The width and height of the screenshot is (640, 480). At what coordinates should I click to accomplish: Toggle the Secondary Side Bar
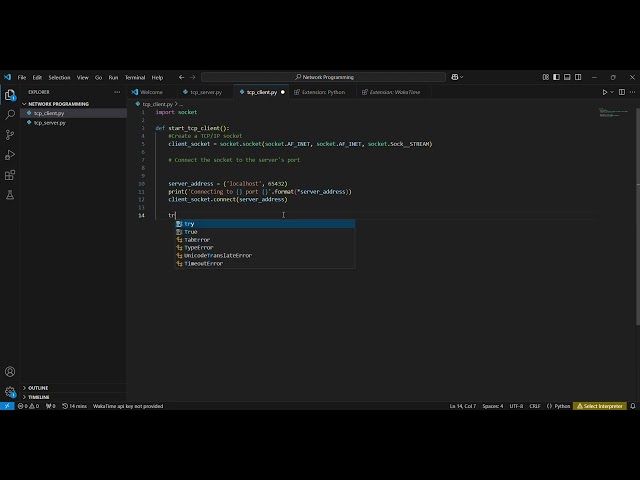point(578,77)
